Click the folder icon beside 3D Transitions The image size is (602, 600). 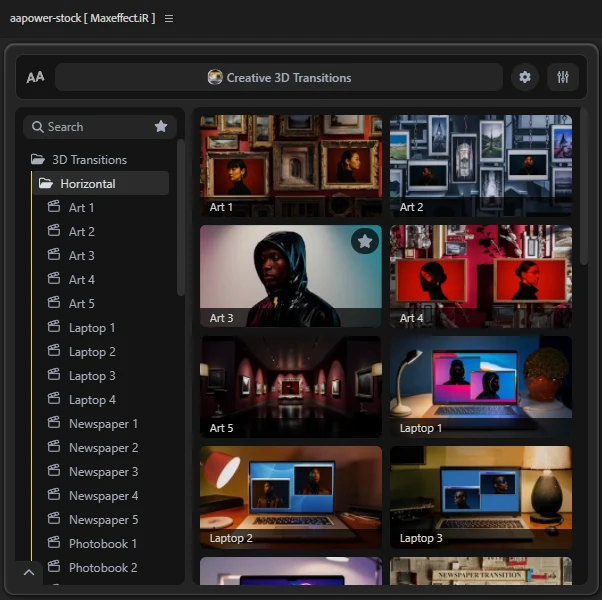point(38,159)
